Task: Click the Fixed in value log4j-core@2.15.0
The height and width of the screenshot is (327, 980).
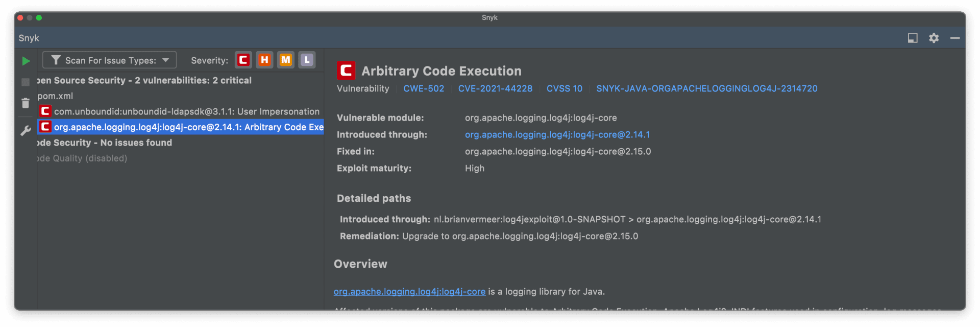Action: (558, 151)
